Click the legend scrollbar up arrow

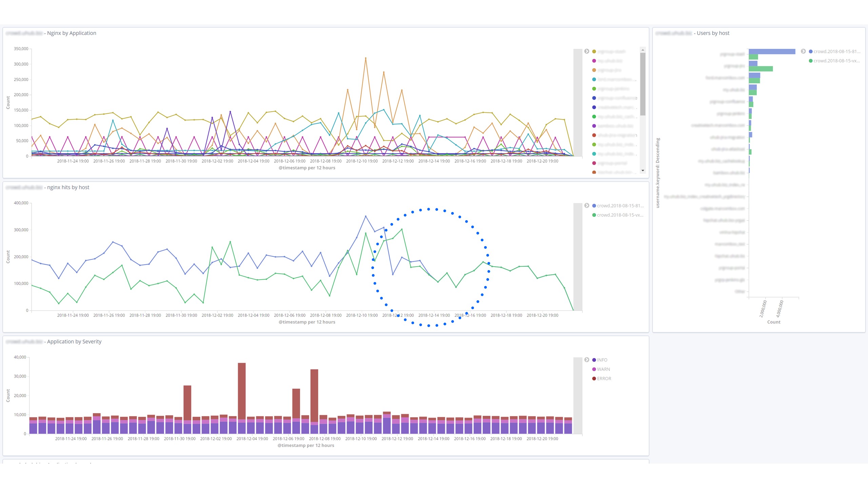643,50
